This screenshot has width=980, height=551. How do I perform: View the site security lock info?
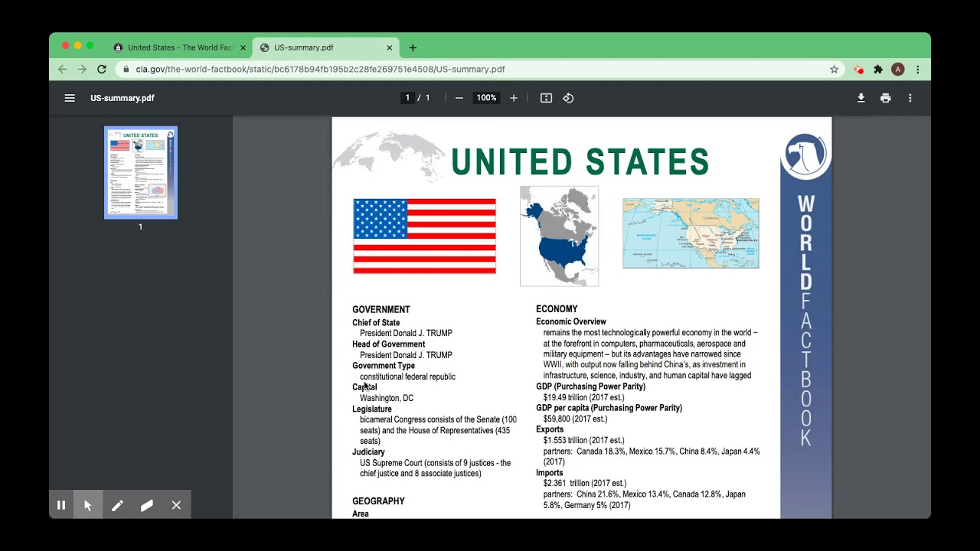(126, 69)
